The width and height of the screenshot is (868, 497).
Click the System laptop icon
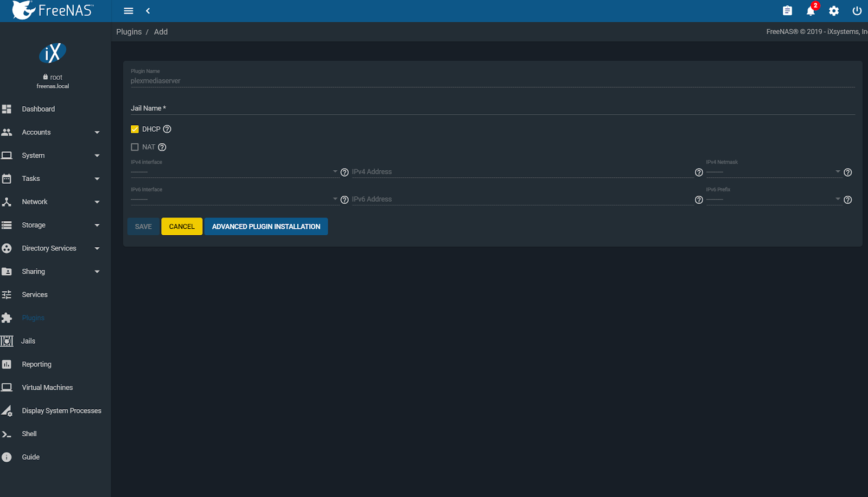(7, 156)
